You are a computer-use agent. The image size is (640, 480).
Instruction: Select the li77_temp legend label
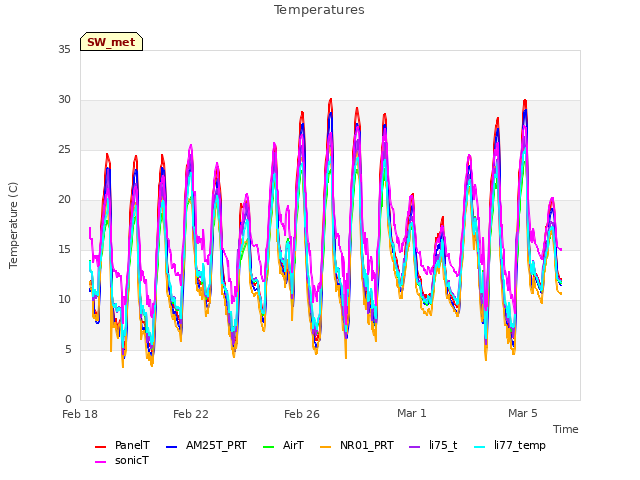click(520, 446)
